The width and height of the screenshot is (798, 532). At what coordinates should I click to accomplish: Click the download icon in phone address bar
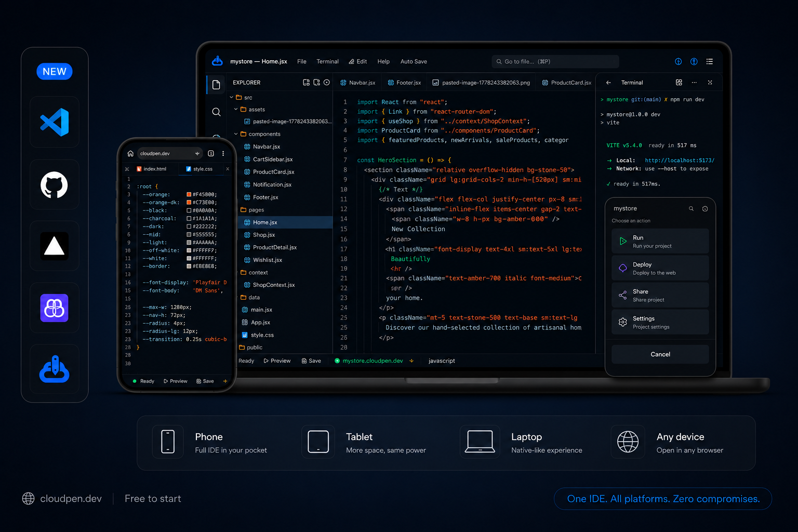[197, 154]
